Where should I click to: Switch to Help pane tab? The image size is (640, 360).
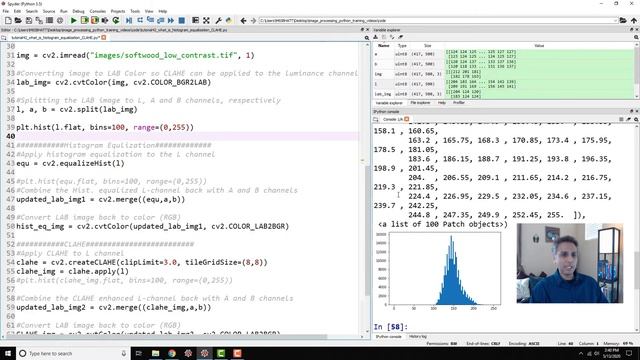coord(442,103)
